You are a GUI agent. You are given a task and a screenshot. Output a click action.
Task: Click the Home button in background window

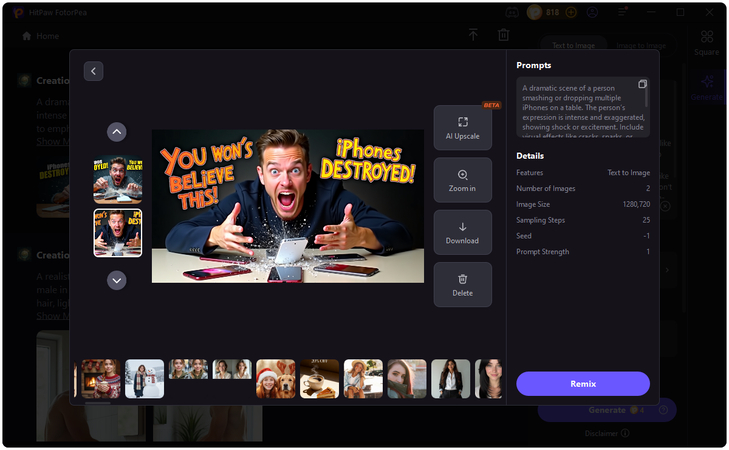click(x=41, y=36)
